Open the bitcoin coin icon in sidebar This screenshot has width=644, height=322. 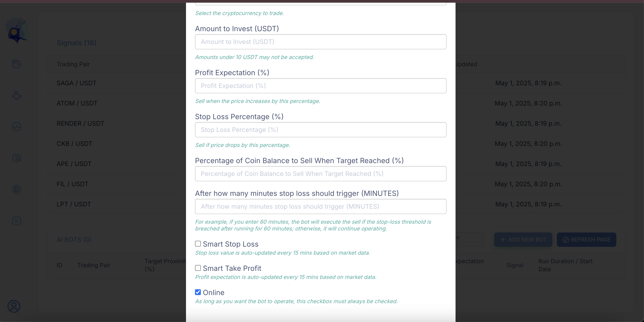16,190
